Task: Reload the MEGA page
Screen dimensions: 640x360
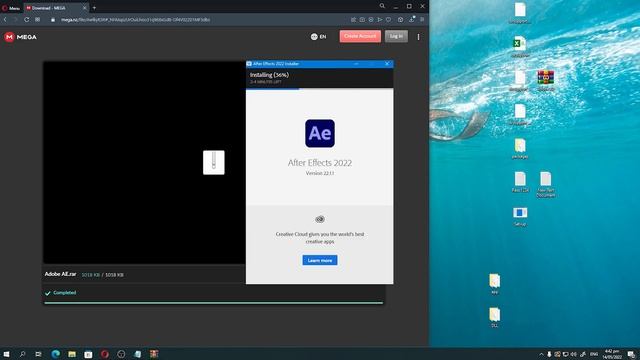Action: (x=27, y=20)
